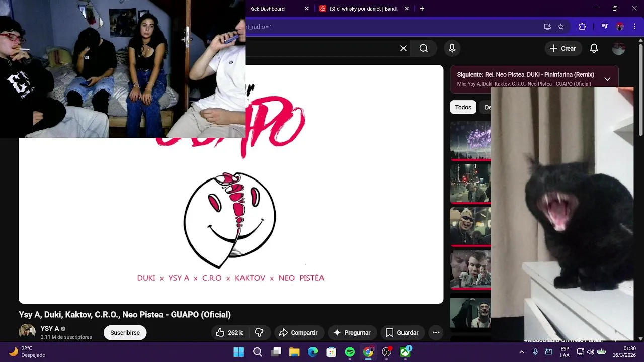The width and height of the screenshot is (644, 362).
Task: Click the Crear button
Action: 562,48
